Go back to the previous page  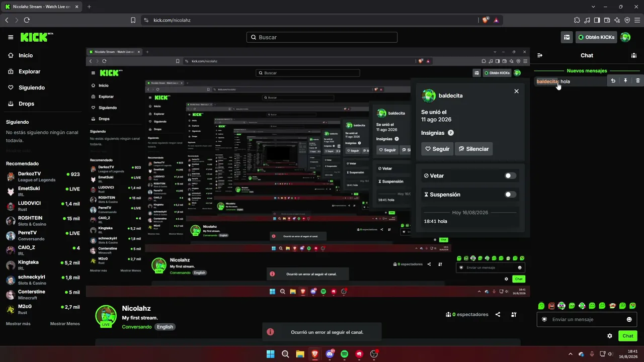(7, 20)
